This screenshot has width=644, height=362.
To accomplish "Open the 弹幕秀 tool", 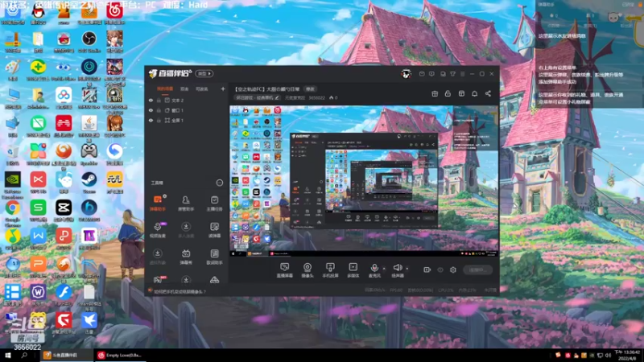I will [x=186, y=257].
